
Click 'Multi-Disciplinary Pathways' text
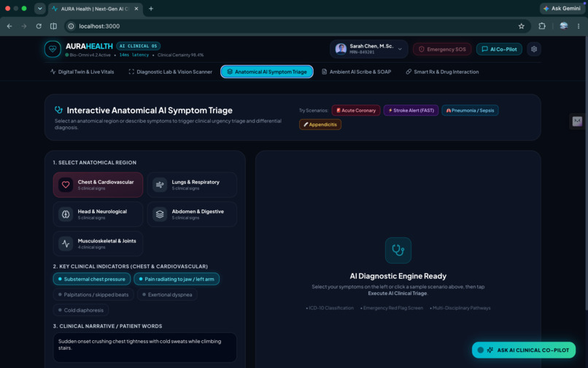tap(462, 308)
